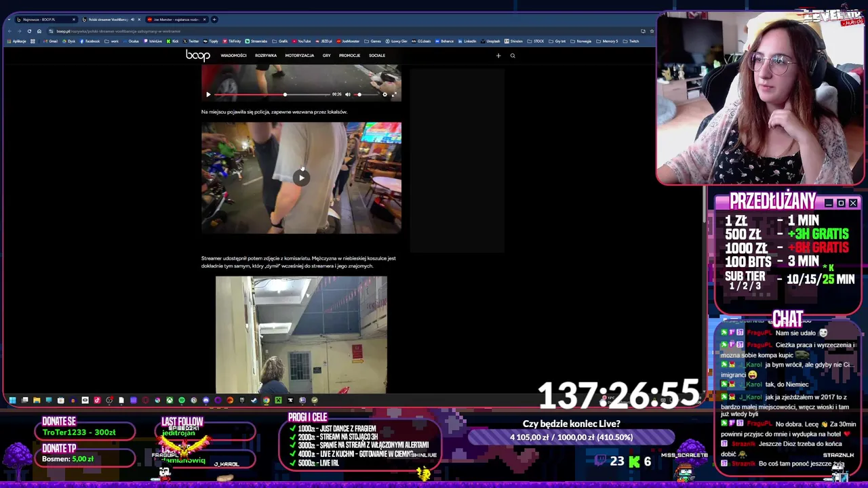Open Aplikacje bookmark
Screen dimensions: 868x488
click(17, 41)
